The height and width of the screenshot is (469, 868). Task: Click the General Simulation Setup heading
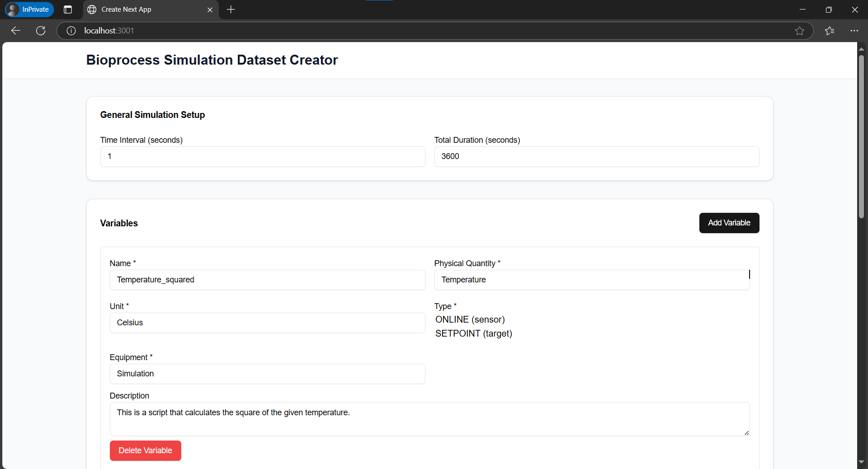pos(152,115)
